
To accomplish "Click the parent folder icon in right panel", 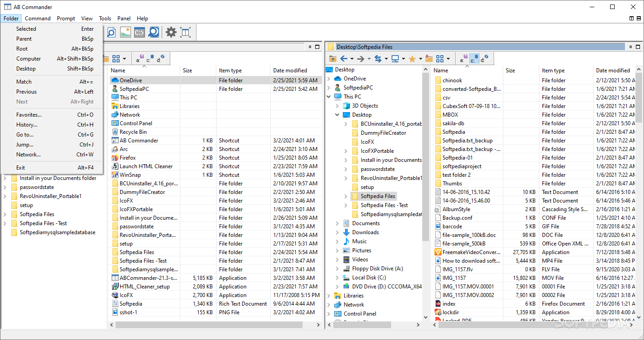I will [x=332, y=59].
